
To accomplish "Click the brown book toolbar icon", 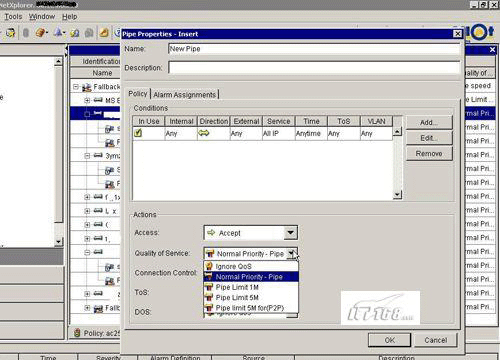I will tap(41, 33).
